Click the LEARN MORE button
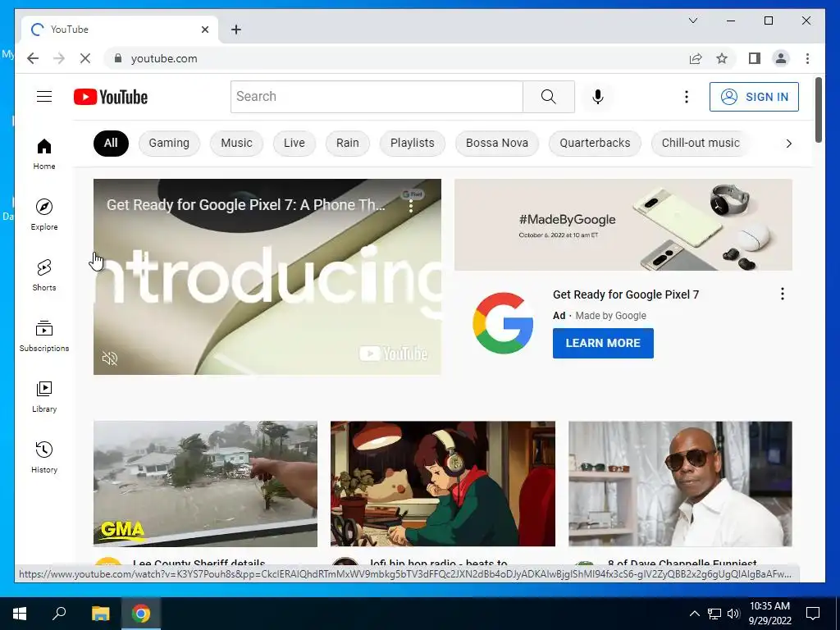 (x=603, y=343)
